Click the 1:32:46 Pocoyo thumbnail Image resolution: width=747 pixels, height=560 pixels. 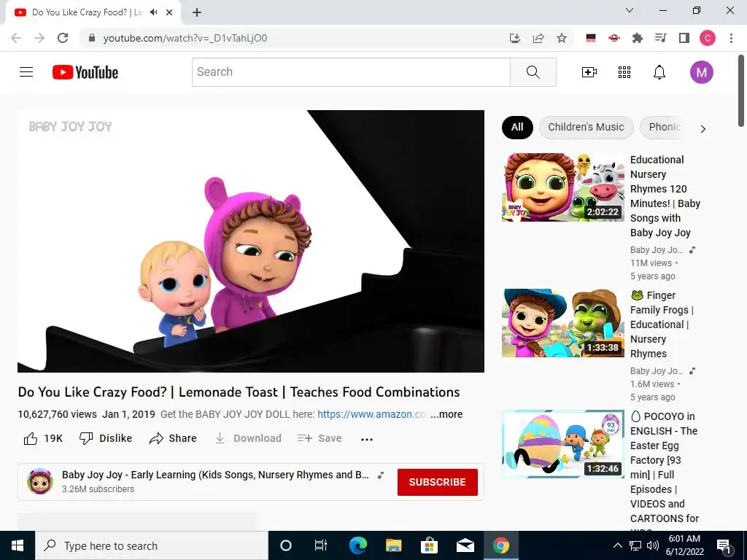pyautogui.click(x=562, y=444)
